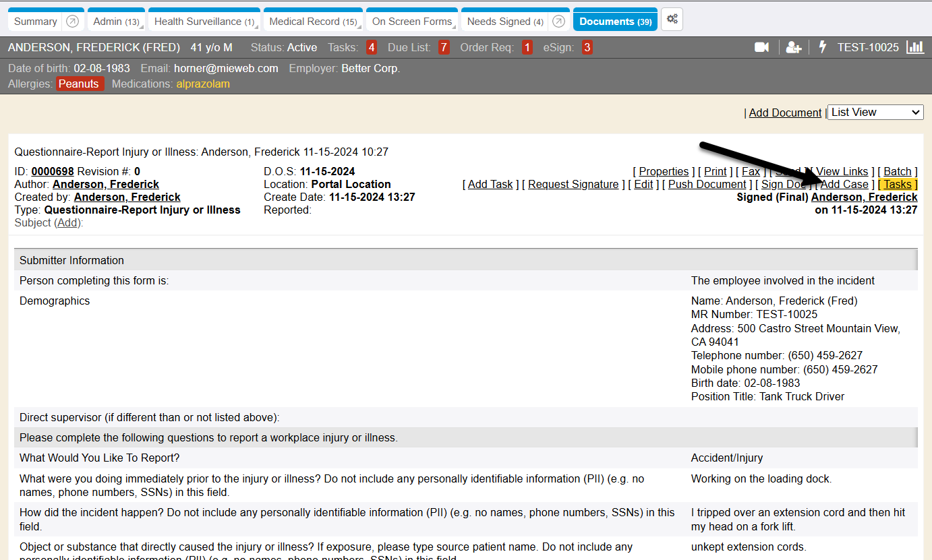Image resolution: width=932 pixels, height=560 pixels.
Task: Click the Peanuts allergy tag
Action: (x=80, y=84)
